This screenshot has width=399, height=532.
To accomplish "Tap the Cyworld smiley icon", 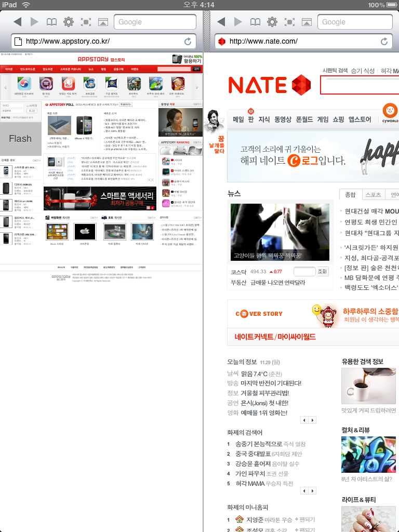I will pyautogui.click(x=390, y=111).
